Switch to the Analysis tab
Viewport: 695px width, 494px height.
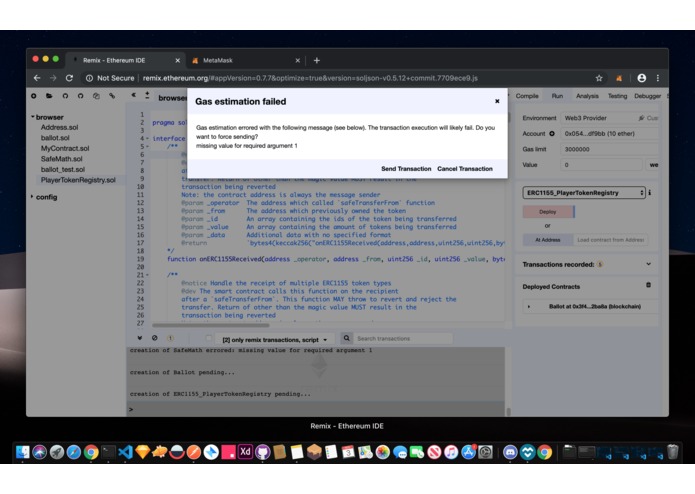point(587,96)
